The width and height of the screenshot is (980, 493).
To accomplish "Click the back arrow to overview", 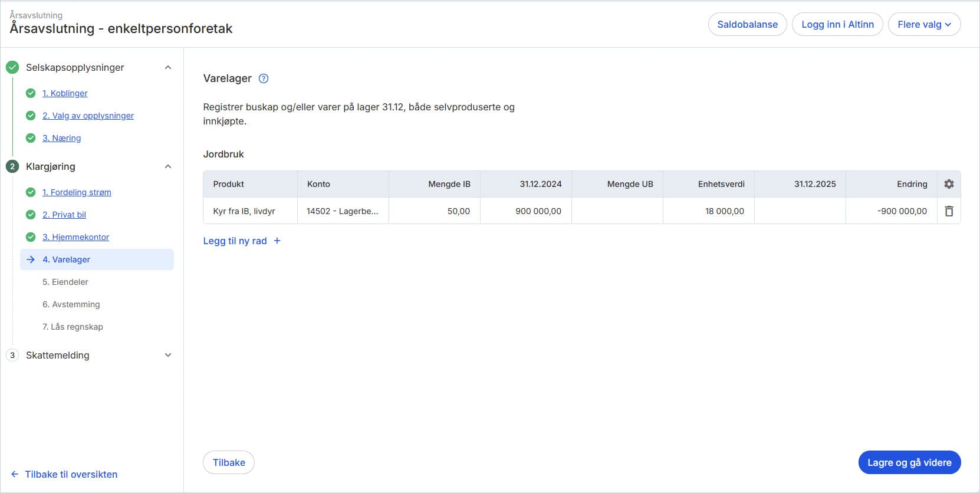I will click(x=15, y=474).
